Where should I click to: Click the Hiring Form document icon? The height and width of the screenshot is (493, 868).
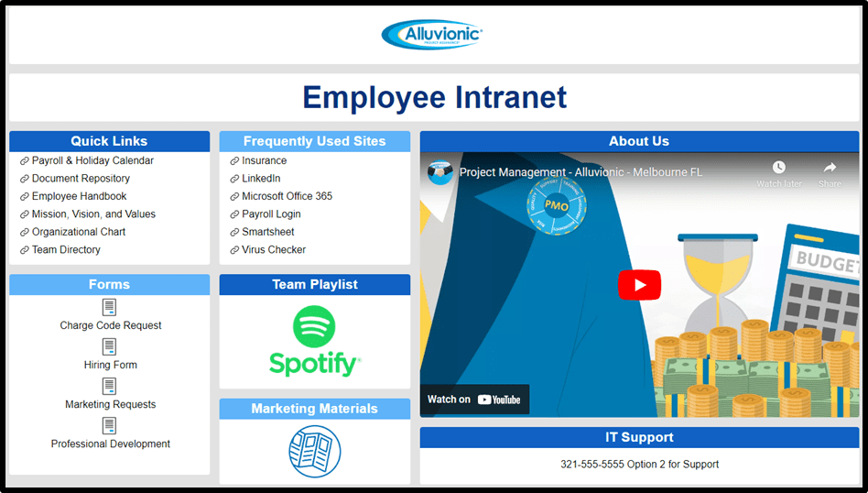109,346
